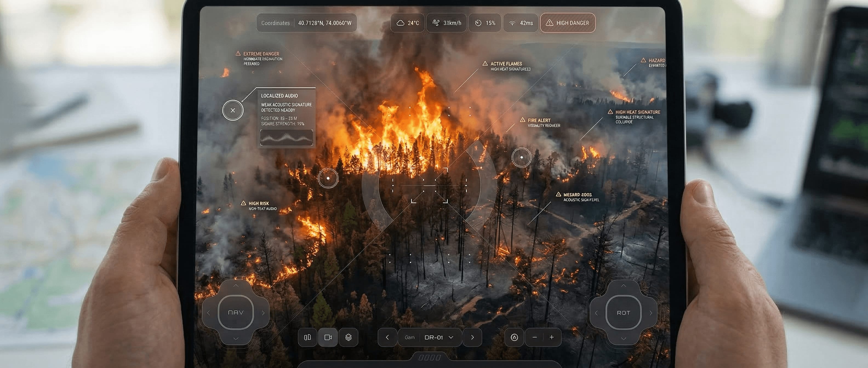
Task: Click the compass auto-orient icon
Action: point(515,337)
